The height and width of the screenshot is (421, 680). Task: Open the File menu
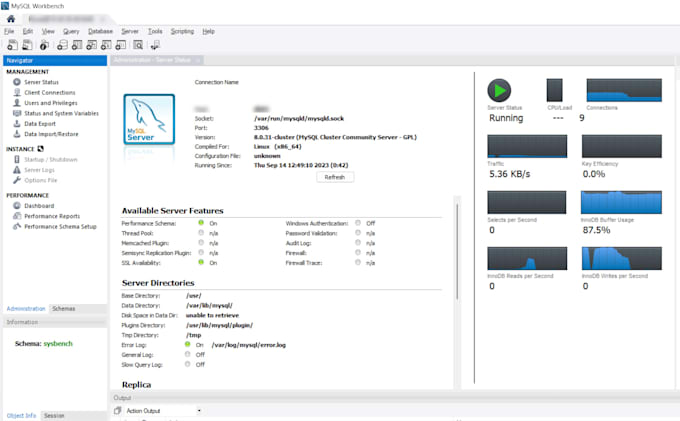click(9, 31)
